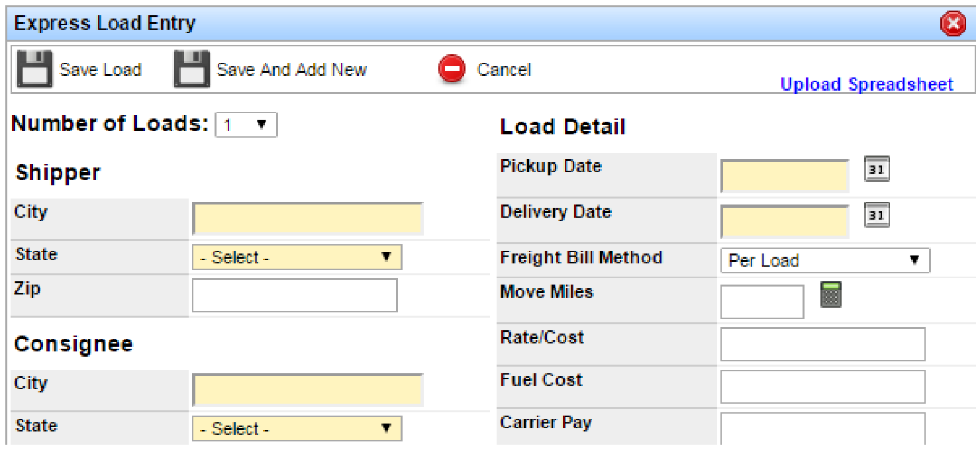Open the Delivery Date calendar picker

pos(877,215)
